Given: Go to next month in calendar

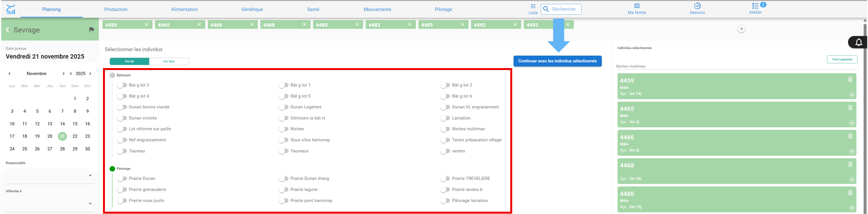Looking at the screenshot, I should pyautogui.click(x=63, y=74).
